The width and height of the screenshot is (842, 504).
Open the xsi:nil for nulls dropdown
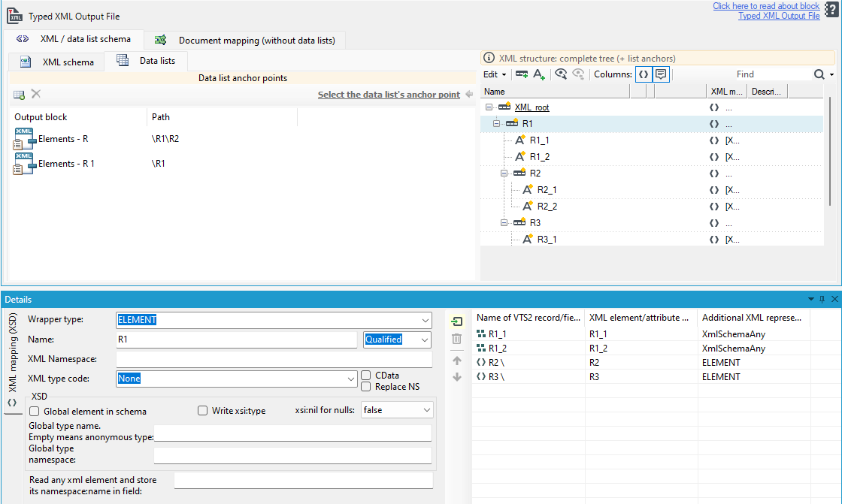coord(427,410)
